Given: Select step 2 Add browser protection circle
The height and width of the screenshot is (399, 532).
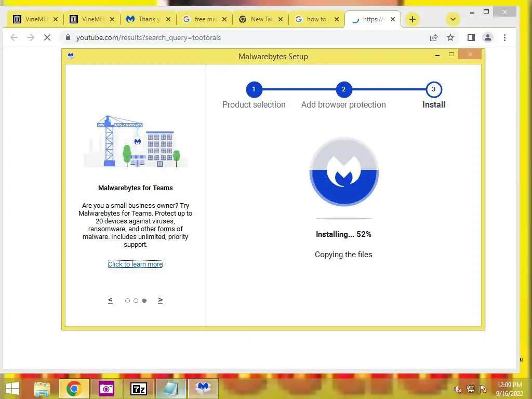Looking at the screenshot, I should 344,89.
